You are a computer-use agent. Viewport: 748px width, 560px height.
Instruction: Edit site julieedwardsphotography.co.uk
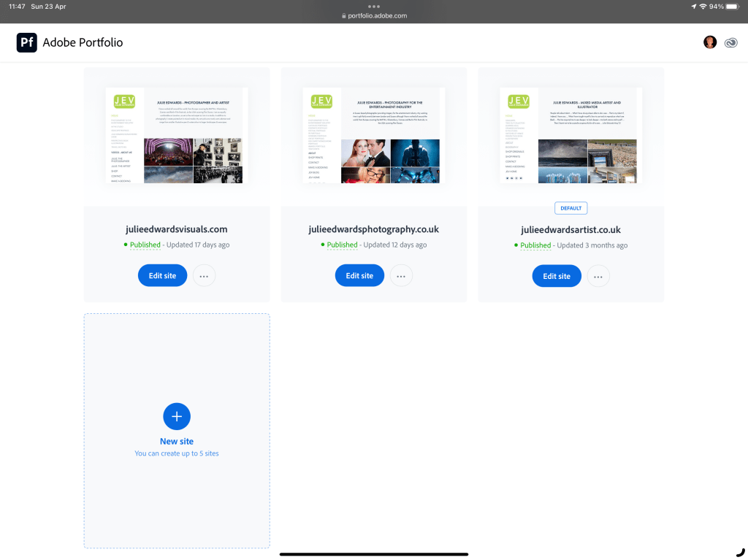(x=359, y=276)
